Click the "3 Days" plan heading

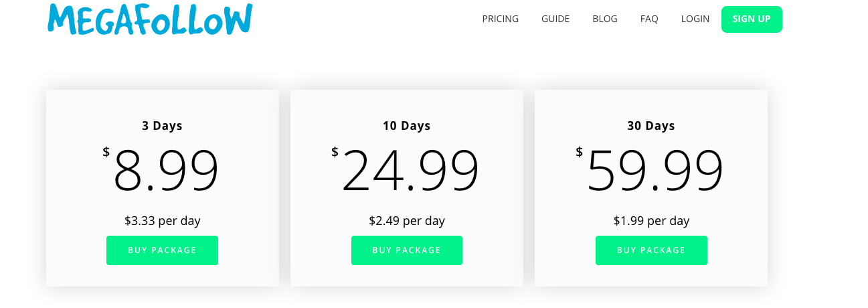tap(162, 126)
